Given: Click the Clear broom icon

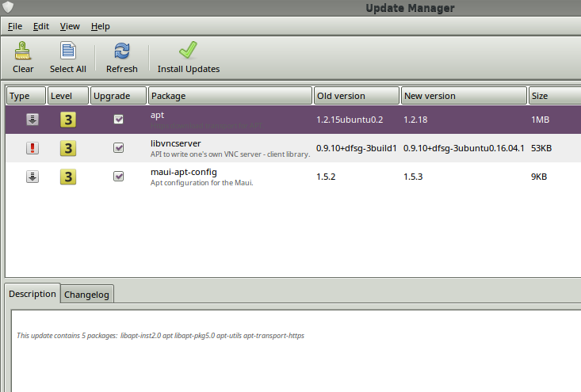Looking at the screenshot, I should 23,51.
